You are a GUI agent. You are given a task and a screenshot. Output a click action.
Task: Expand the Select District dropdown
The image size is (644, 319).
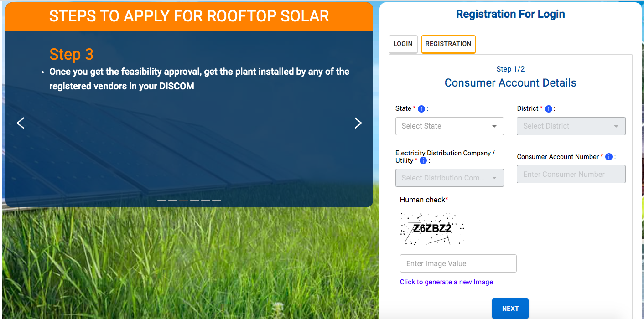point(571,126)
